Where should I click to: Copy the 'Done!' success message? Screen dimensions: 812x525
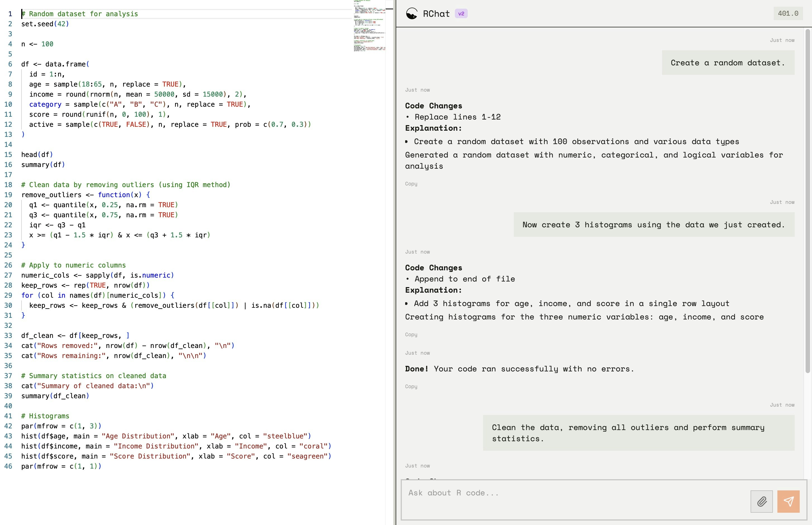tap(411, 386)
